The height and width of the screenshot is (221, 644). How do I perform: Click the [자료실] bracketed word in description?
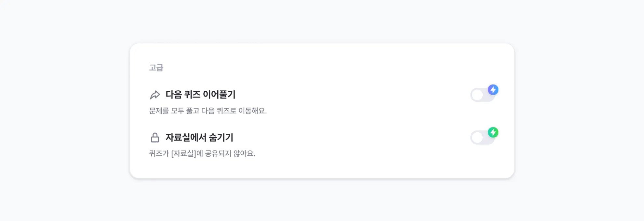click(x=183, y=153)
